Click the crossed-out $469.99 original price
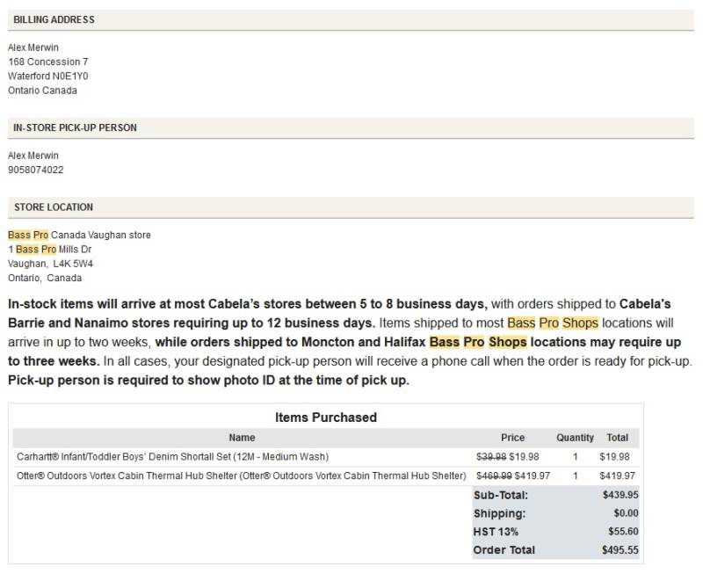Image resolution: width=703 pixels, height=588 pixels. coord(494,475)
